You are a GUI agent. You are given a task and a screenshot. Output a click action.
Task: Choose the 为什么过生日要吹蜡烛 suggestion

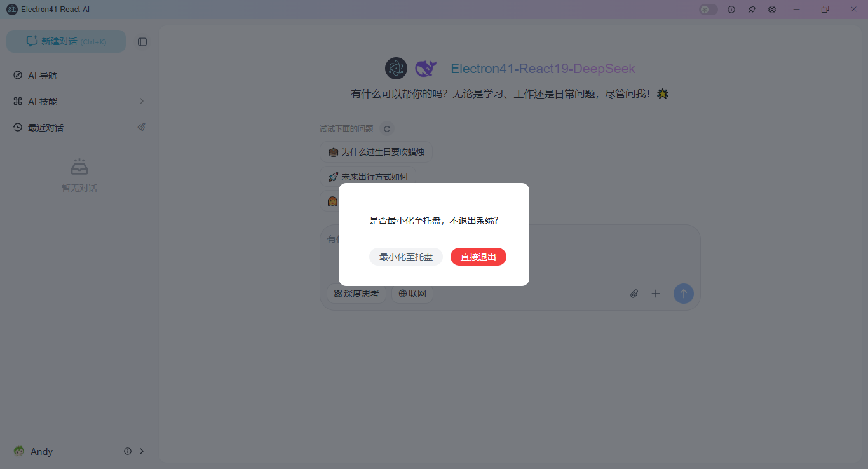coord(376,153)
